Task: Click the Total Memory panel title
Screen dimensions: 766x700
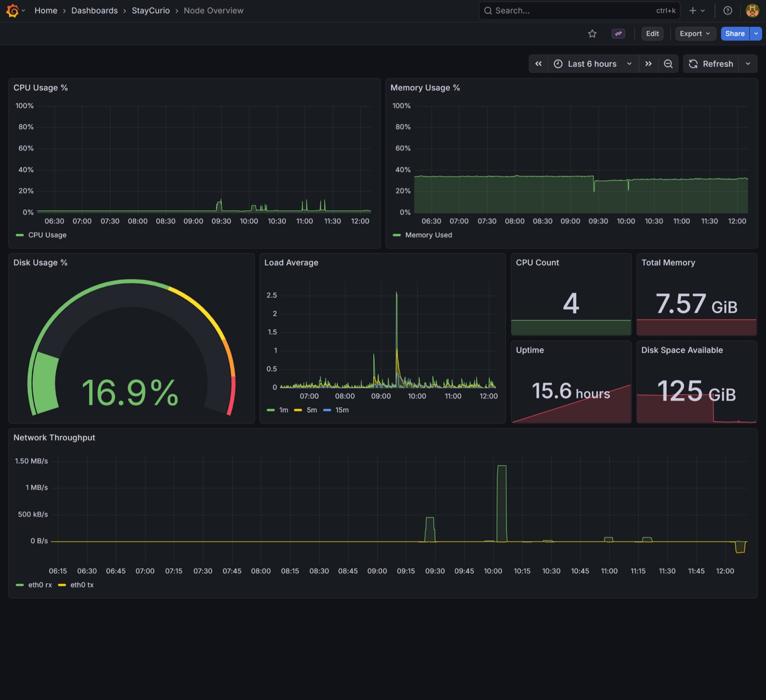Action: pyautogui.click(x=668, y=263)
